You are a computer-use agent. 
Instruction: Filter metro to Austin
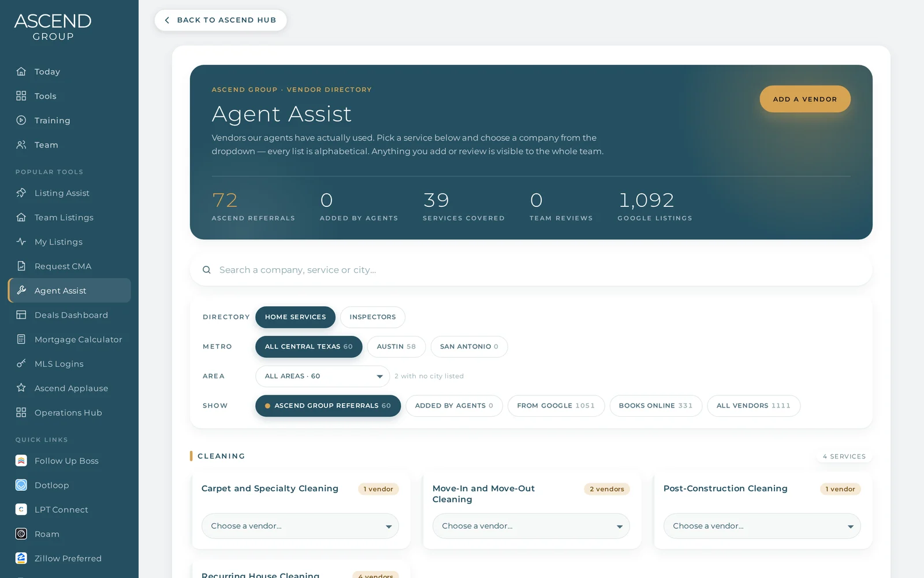coord(396,347)
